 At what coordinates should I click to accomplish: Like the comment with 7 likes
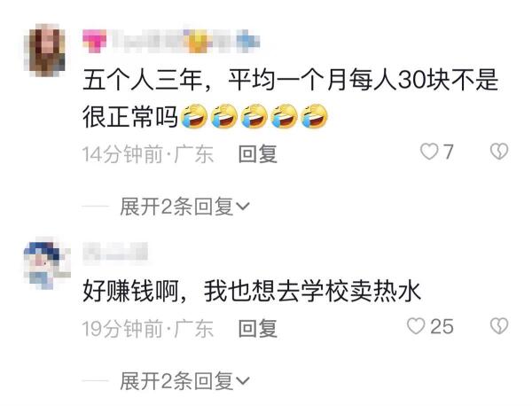click(429, 152)
